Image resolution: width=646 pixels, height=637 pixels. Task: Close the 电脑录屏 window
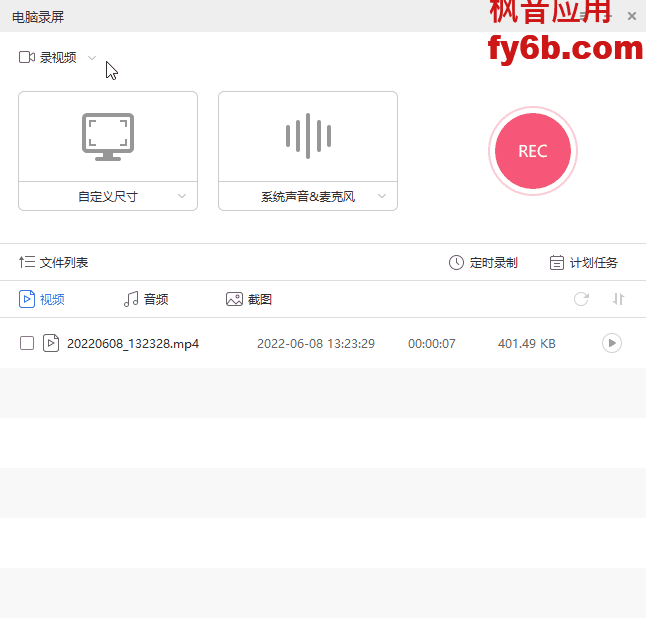pos(632,16)
